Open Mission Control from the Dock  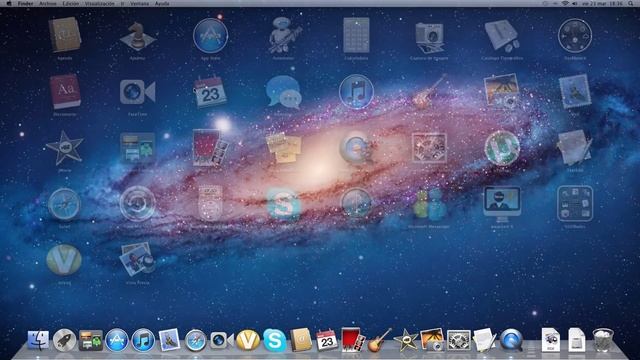(91, 340)
